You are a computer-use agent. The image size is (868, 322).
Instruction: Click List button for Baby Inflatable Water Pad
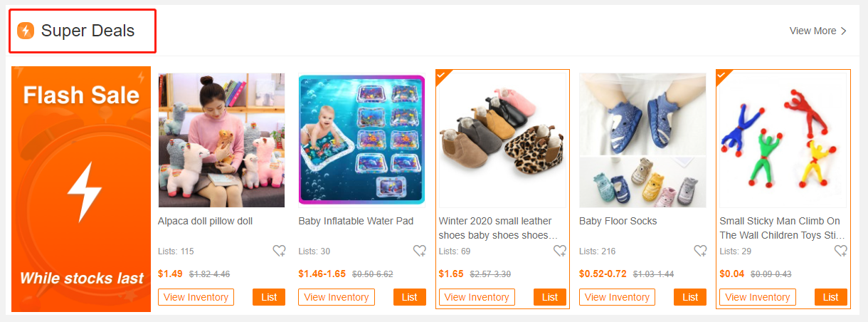click(409, 297)
